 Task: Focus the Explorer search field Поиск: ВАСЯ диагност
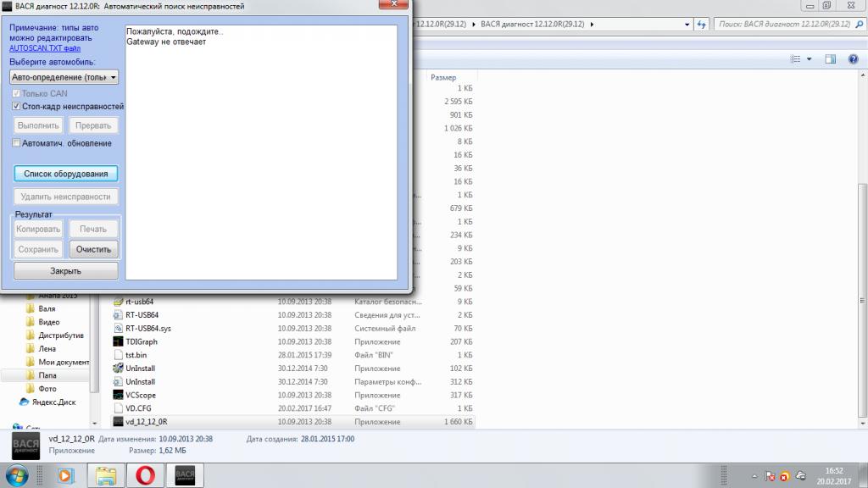pos(784,25)
